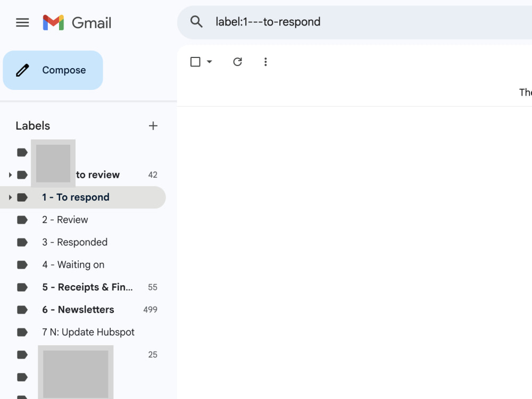Click the label icon beside '7 N: Update Hubspot'
This screenshot has height=399, width=532.
[x=22, y=332]
